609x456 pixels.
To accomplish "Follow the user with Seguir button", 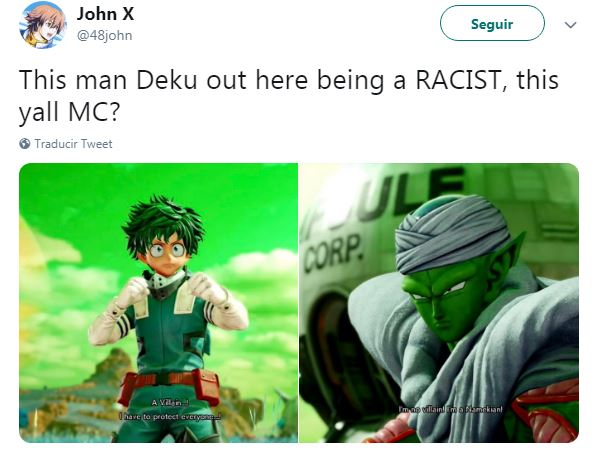I will [492, 23].
